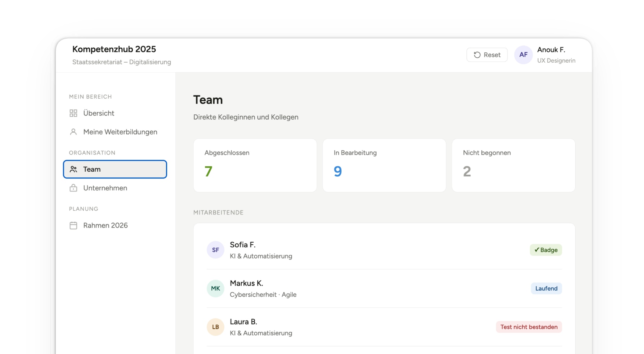This screenshot has width=644, height=354.
Task: Click the Test nicht bestanden label
Action: 529,327
